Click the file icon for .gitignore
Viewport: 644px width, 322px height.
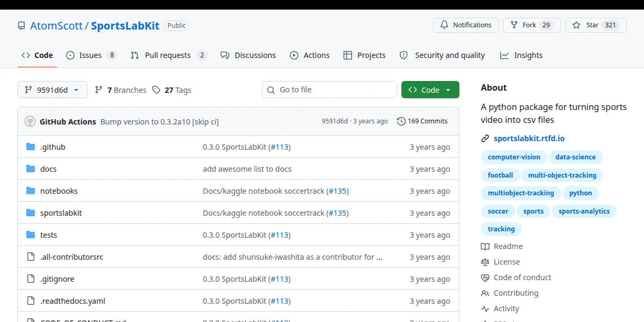pos(31,279)
